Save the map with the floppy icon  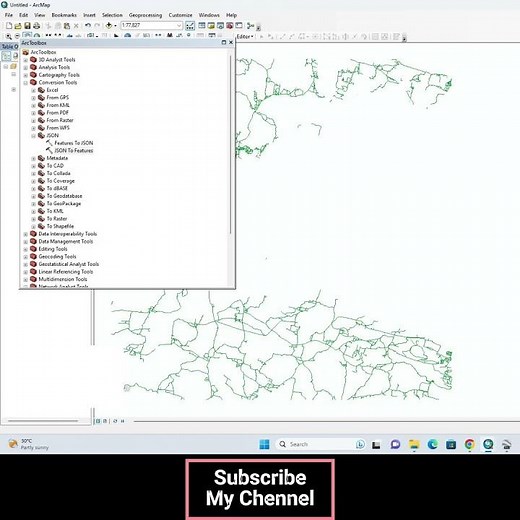pyautogui.click(x=27, y=26)
